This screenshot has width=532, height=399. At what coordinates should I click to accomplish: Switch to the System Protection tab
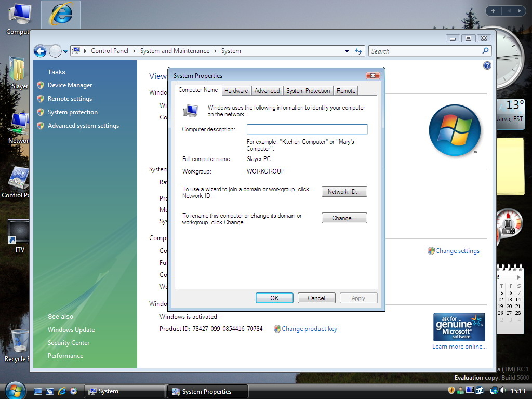click(308, 91)
